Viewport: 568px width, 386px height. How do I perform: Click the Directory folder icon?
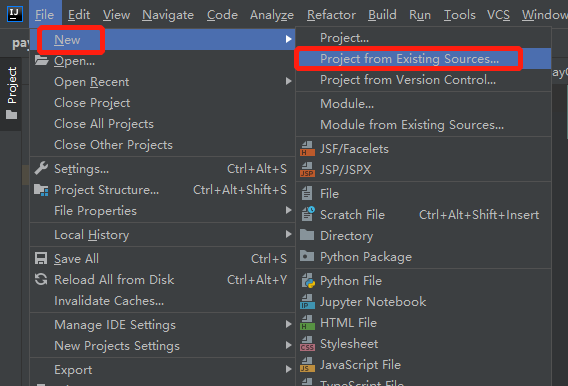307,235
